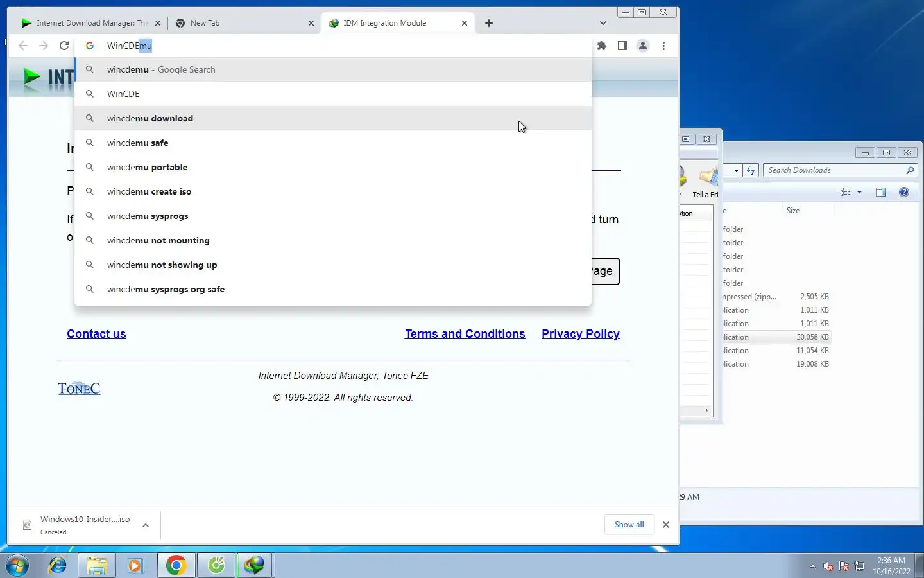The width and height of the screenshot is (924, 578).
Task: Choose 'wincdemu not mounting' suggestion
Action: click(x=333, y=240)
